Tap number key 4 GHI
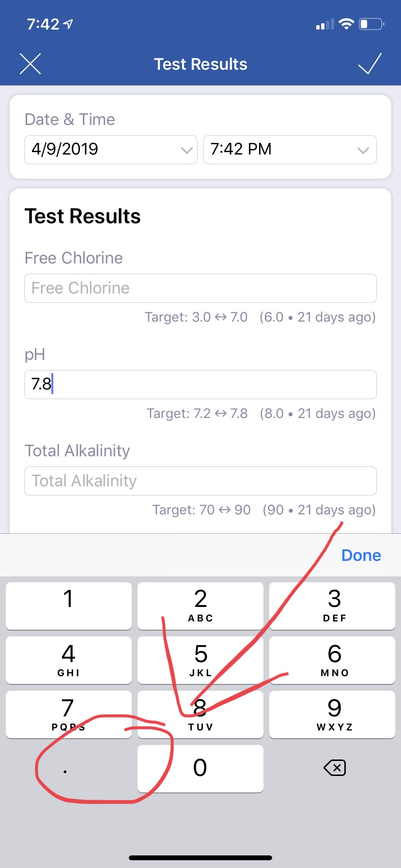Image resolution: width=401 pixels, height=868 pixels. click(69, 660)
